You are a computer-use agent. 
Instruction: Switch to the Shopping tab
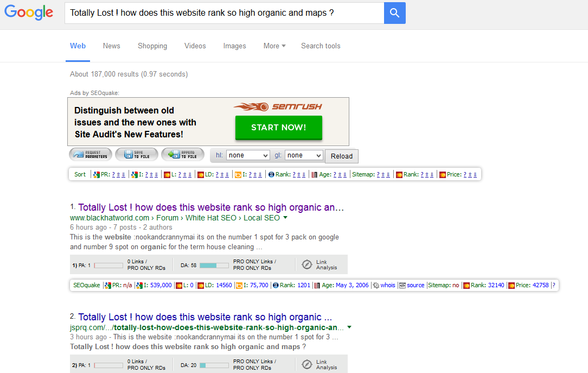tap(152, 46)
